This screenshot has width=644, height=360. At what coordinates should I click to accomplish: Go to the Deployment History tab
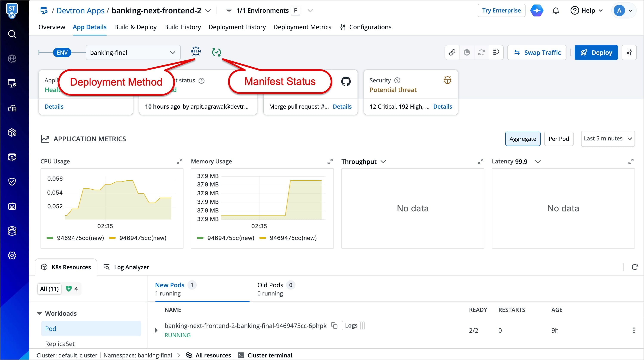click(237, 27)
